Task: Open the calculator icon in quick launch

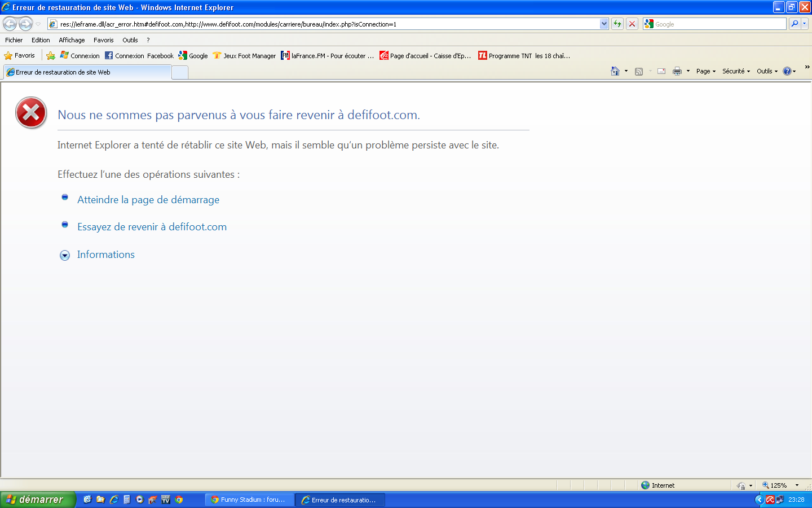Action: coord(127,500)
